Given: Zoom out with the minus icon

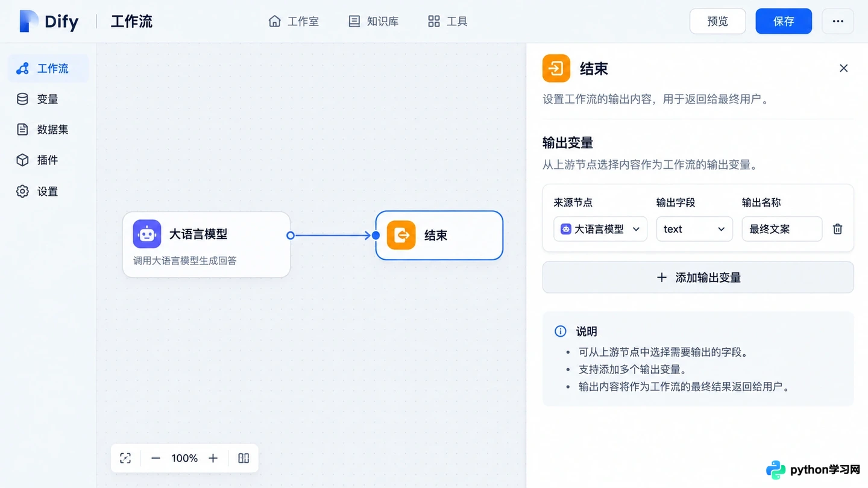Looking at the screenshot, I should click(x=156, y=458).
